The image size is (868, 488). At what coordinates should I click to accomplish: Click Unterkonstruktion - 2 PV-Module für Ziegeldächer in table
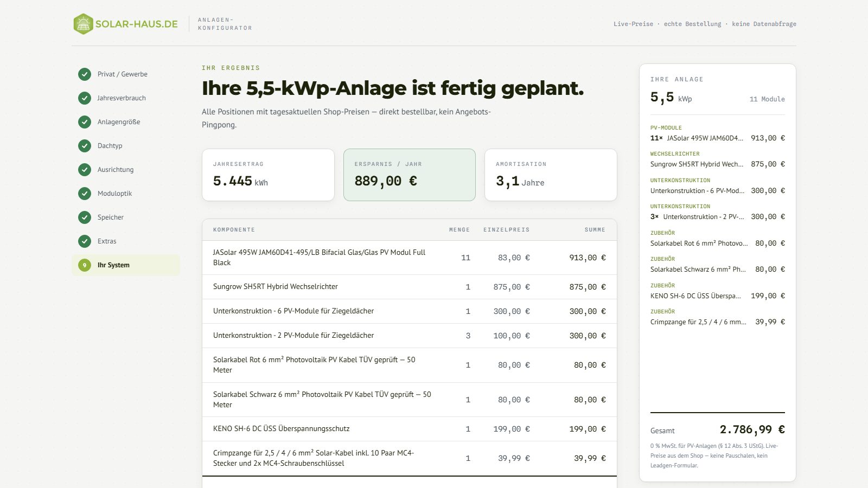[293, 336]
